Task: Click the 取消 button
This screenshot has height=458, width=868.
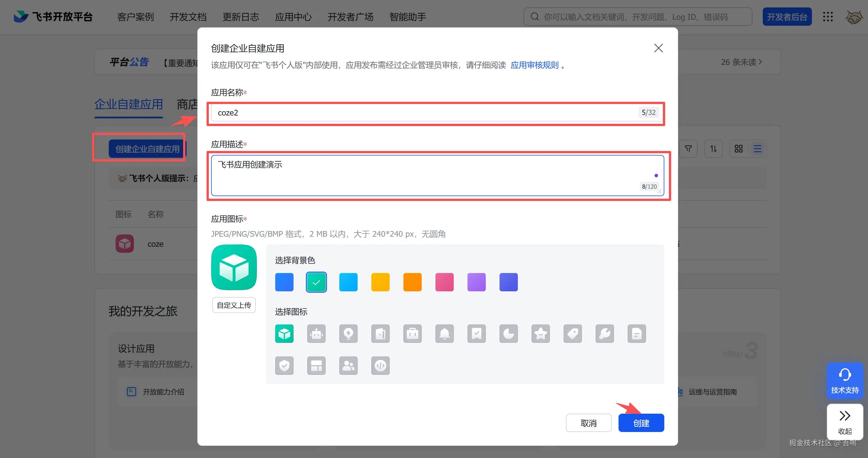Action: (588, 423)
